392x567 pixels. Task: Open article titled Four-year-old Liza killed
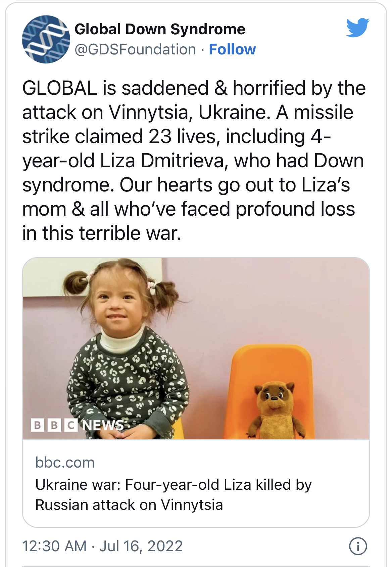(174, 495)
